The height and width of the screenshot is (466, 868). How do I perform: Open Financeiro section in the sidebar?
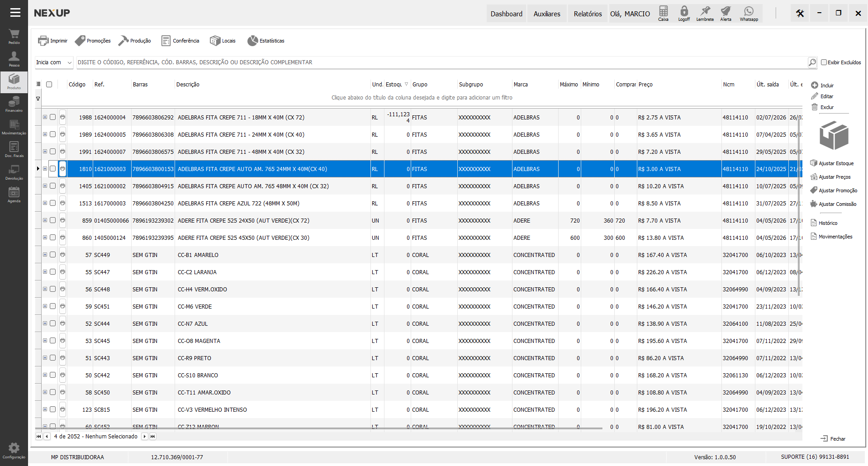[x=14, y=104]
